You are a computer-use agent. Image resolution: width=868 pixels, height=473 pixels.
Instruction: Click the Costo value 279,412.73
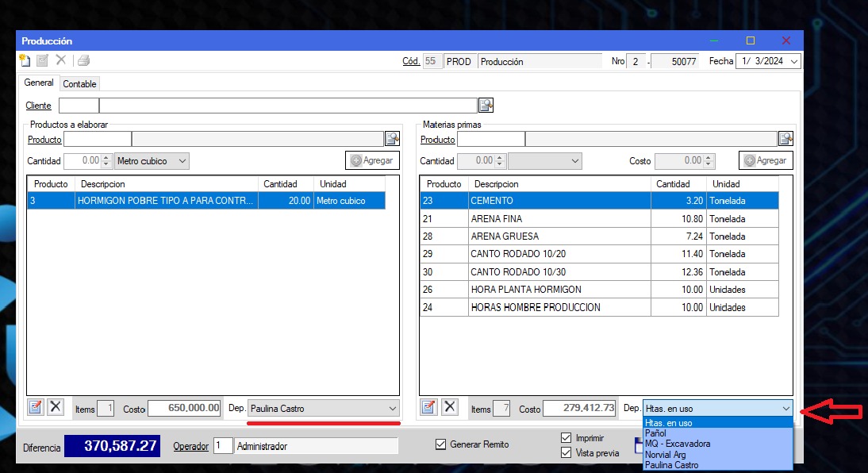tap(579, 408)
